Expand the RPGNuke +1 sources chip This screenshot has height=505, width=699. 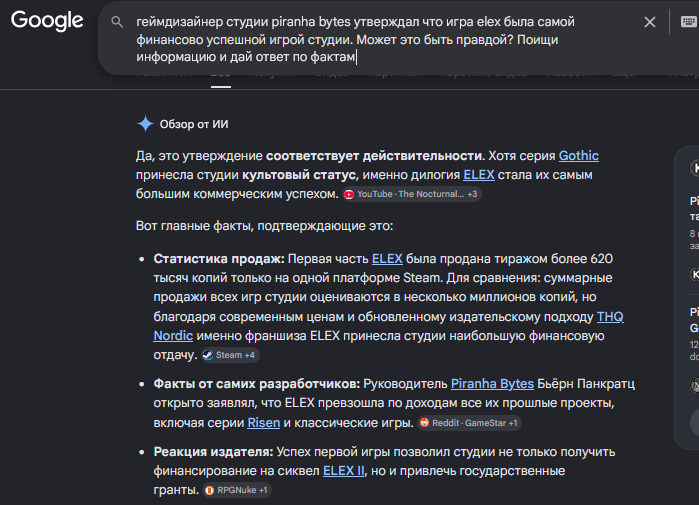[237, 490]
